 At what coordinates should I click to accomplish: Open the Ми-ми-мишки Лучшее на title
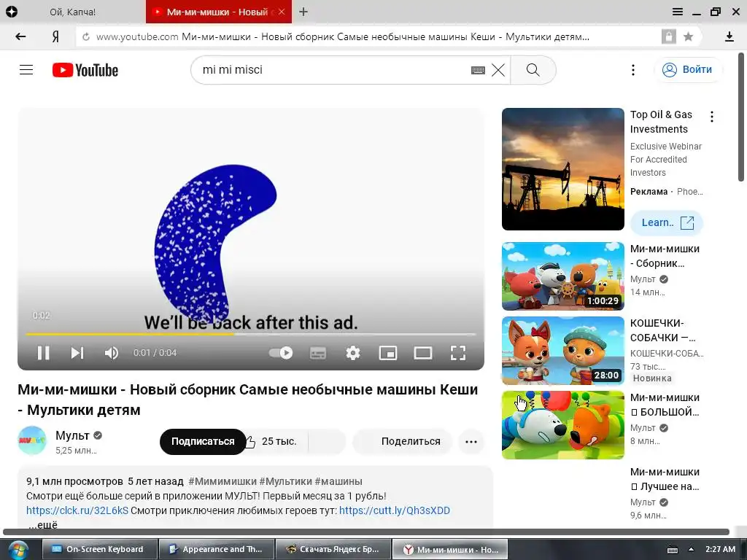[x=665, y=479]
